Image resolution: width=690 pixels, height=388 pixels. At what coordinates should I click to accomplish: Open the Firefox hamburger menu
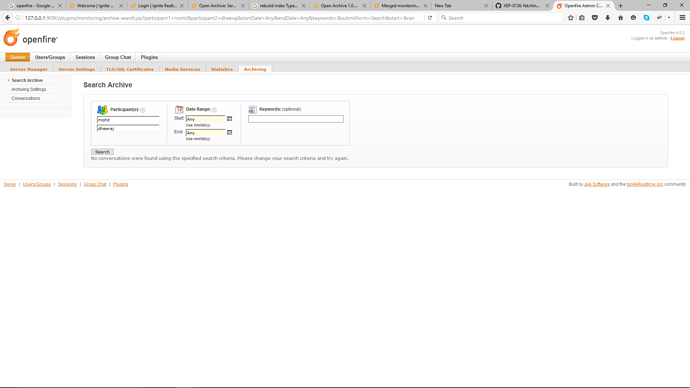pyautogui.click(x=682, y=18)
